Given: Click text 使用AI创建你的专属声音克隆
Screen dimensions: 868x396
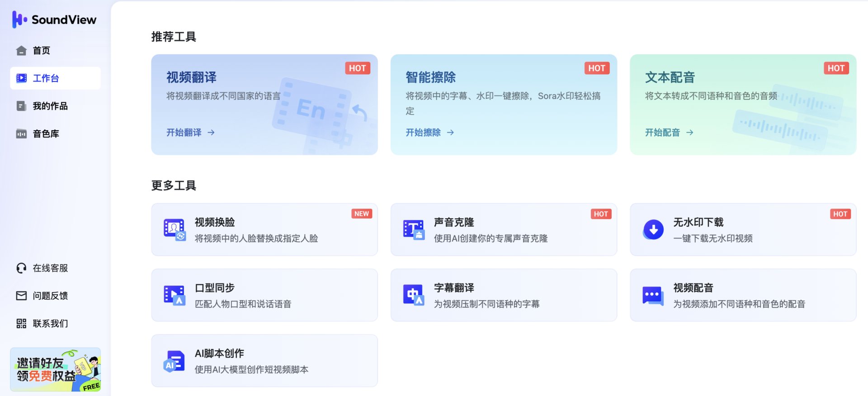Looking at the screenshot, I should (491, 239).
